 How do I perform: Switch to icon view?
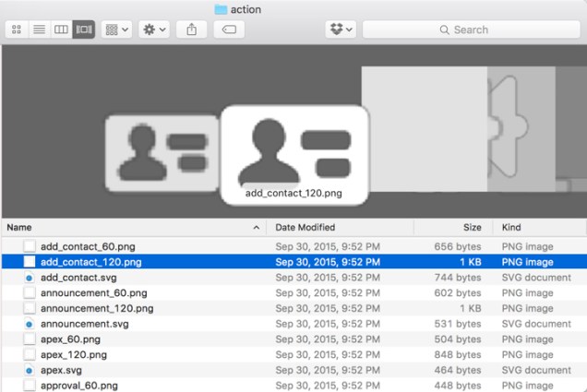point(17,30)
